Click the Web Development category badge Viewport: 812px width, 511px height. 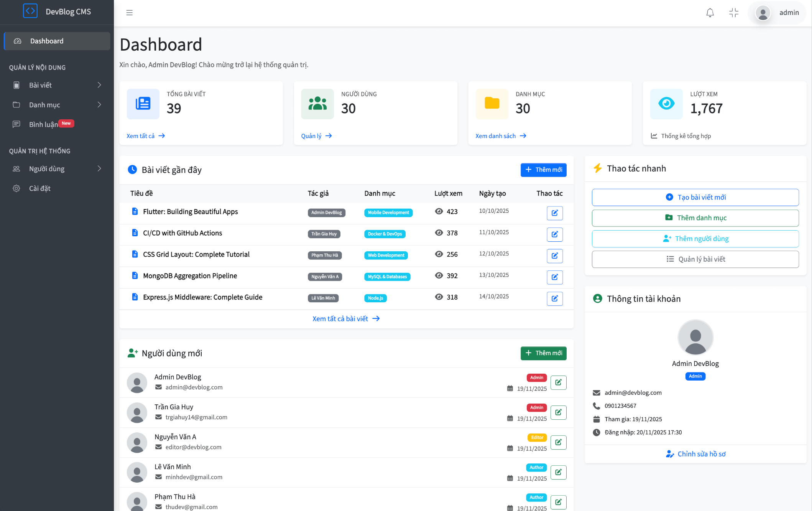tap(386, 255)
